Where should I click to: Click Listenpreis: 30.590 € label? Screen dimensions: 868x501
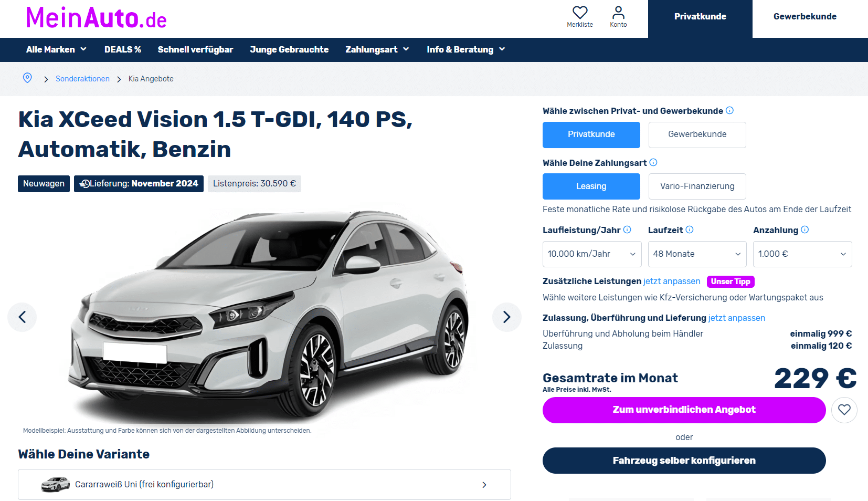[255, 184]
